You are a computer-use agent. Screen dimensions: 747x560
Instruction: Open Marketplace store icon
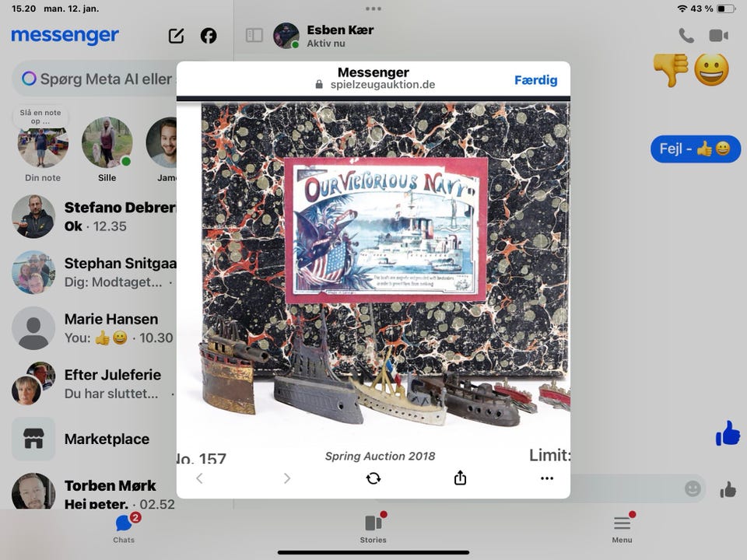pyautogui.click(x=33, y=439)
